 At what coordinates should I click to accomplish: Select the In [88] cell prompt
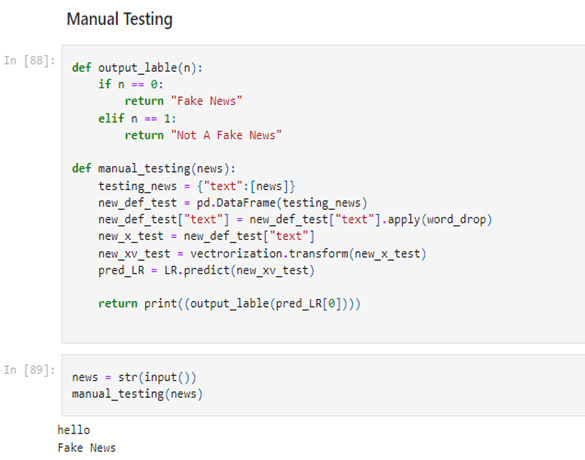29,60
